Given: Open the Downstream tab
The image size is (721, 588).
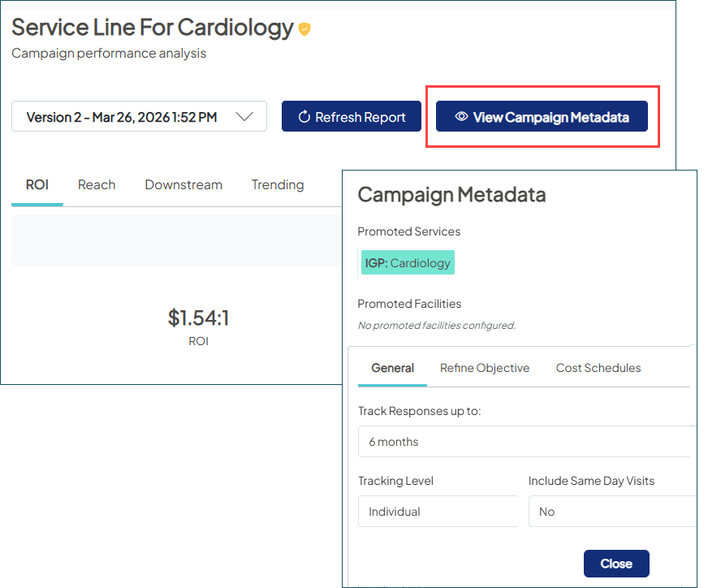Looking at the screenshot, I should click(x=183, y=184).
